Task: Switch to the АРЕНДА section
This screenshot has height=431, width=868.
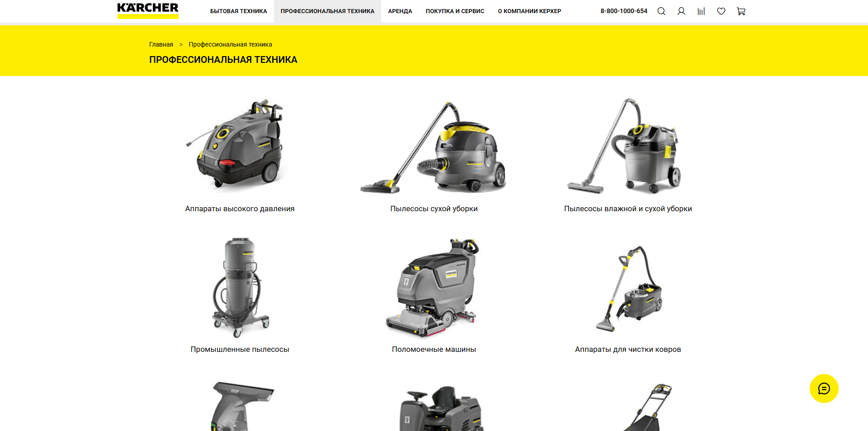Action: point(400,11)
